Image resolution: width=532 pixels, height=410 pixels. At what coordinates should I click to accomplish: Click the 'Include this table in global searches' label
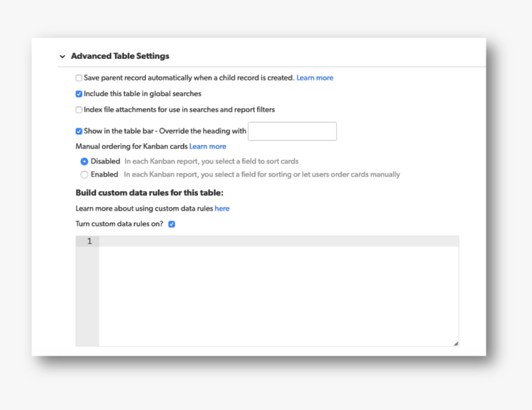coord(142,94)
